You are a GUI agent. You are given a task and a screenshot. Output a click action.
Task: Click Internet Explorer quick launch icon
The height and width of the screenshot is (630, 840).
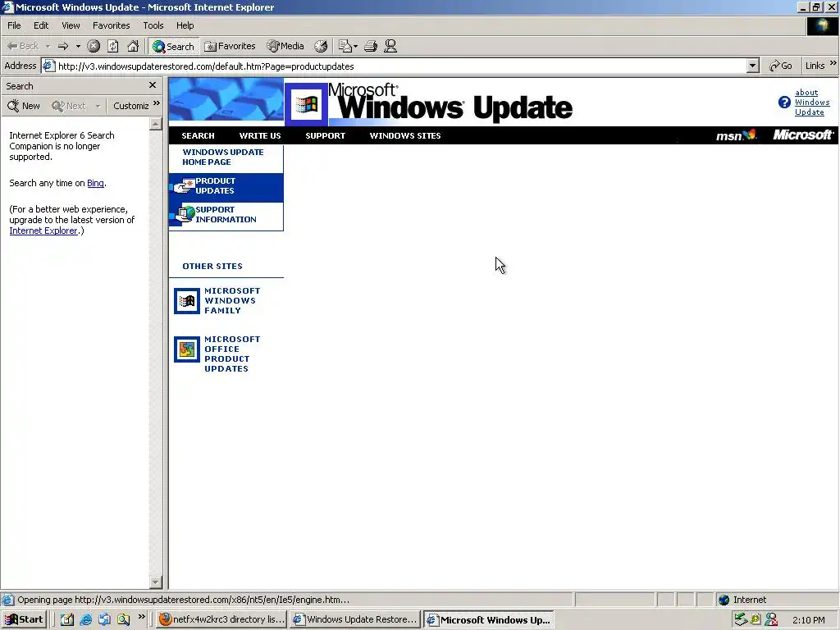pyautogui.click(x=85, y=620)
